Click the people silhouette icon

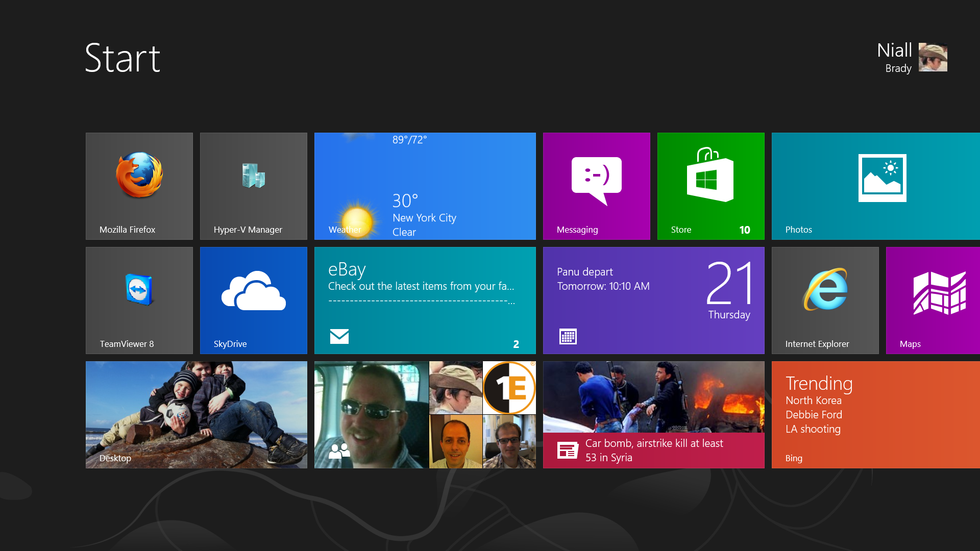(x=339, y=451)
